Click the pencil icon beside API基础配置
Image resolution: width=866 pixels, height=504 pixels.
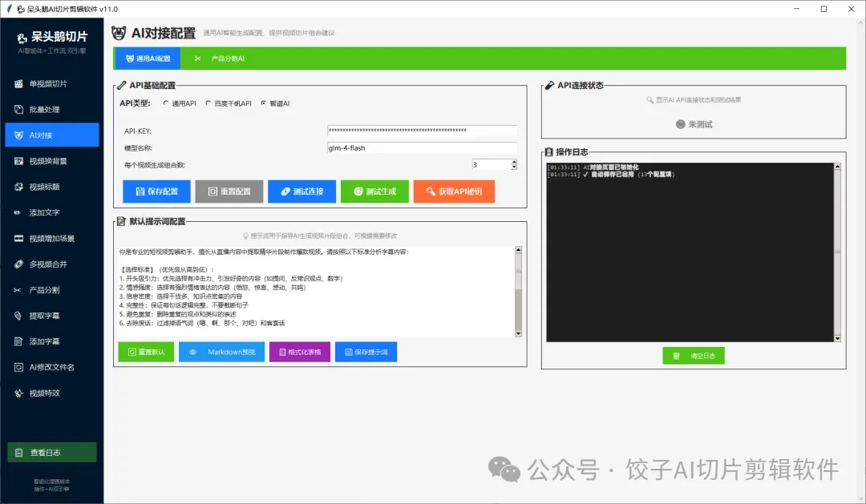click(x=122, y=86)
